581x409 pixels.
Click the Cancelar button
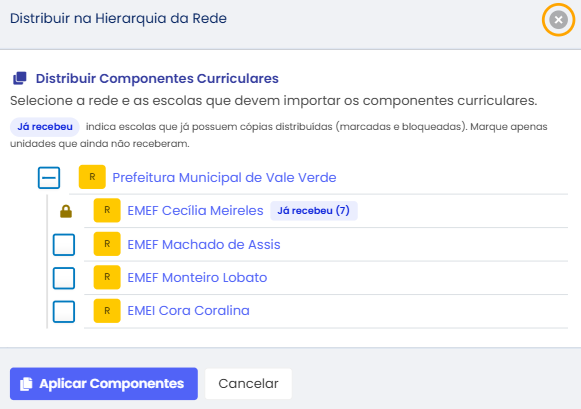point(248,384)
